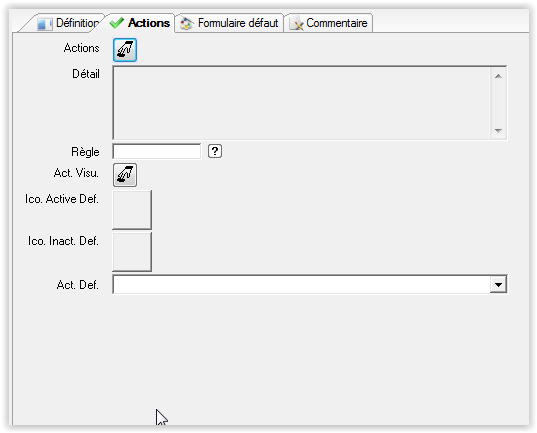This screenshot has height=433, width=537.
Task: Open the Formulaire défaut tab
Action: (x=229, y=23)
